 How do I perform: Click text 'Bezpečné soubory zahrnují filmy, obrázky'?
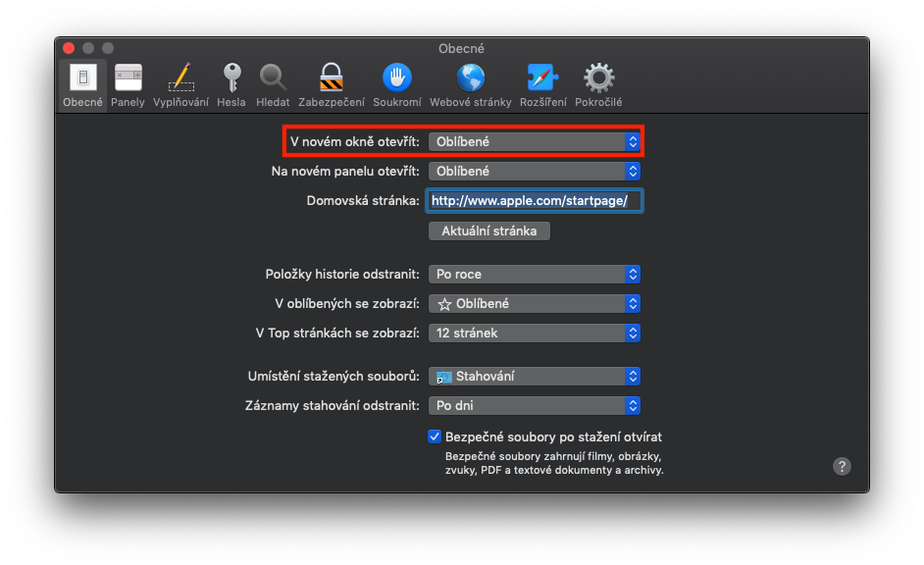(553, 456)
